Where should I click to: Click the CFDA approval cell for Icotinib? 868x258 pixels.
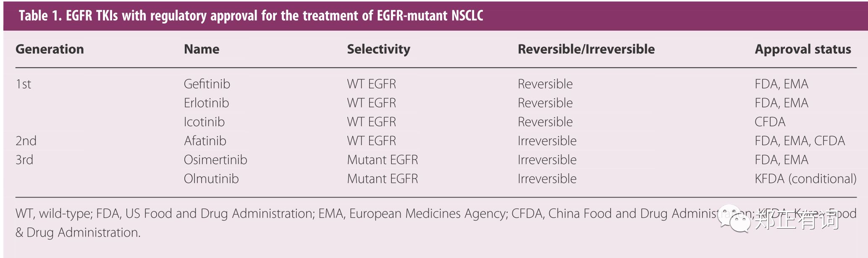pyautogui.click(x=770, y=122)
